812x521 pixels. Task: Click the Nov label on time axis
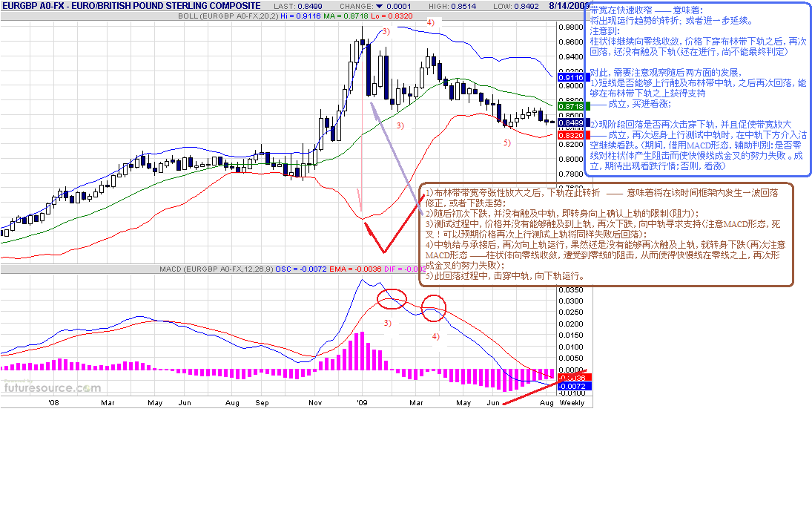(x=315, y=403)
